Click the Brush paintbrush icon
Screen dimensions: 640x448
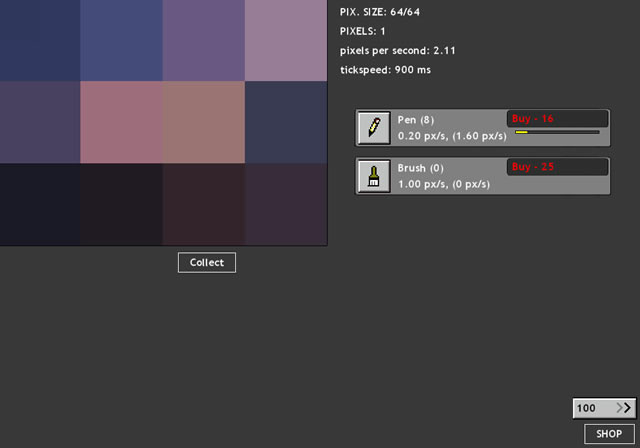click(x=374, y=176)
